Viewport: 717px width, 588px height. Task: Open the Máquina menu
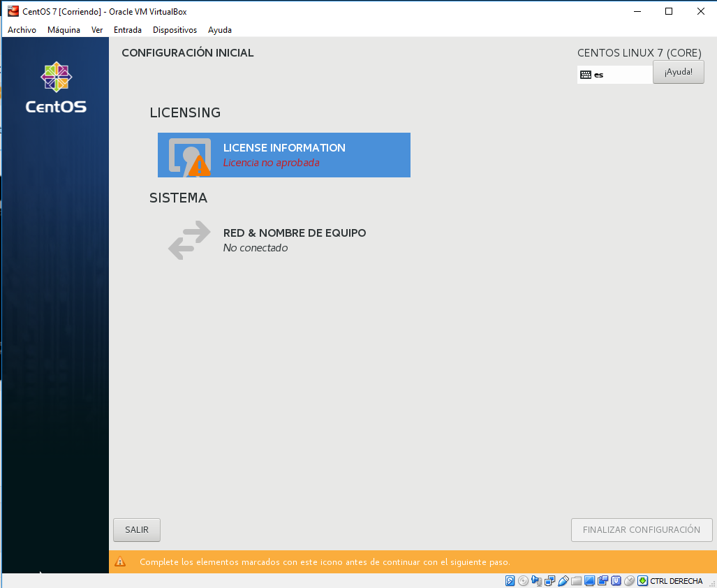[x=64, y=30]
